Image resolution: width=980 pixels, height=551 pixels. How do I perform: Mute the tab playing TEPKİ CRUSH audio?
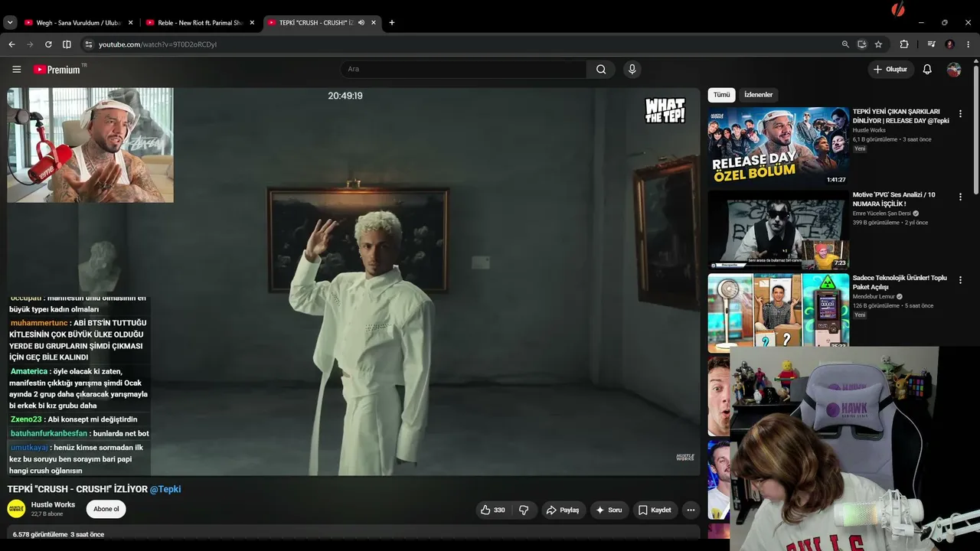[361, 23]
